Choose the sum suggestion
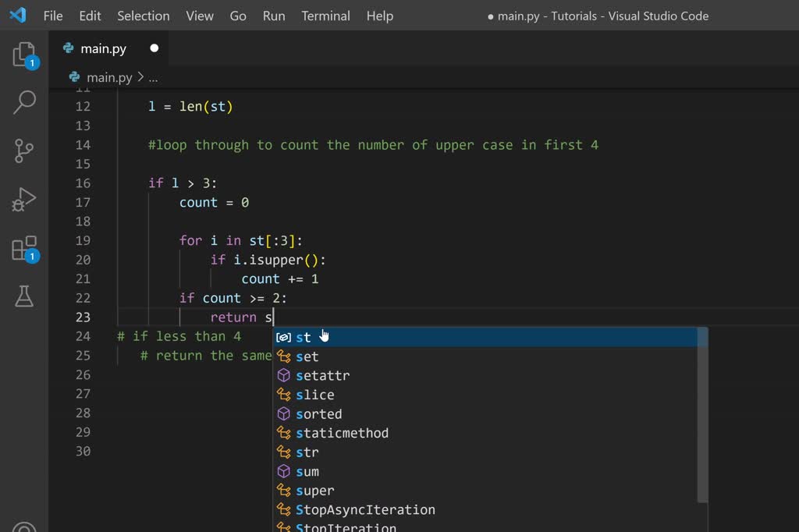 tap(486, 471)
